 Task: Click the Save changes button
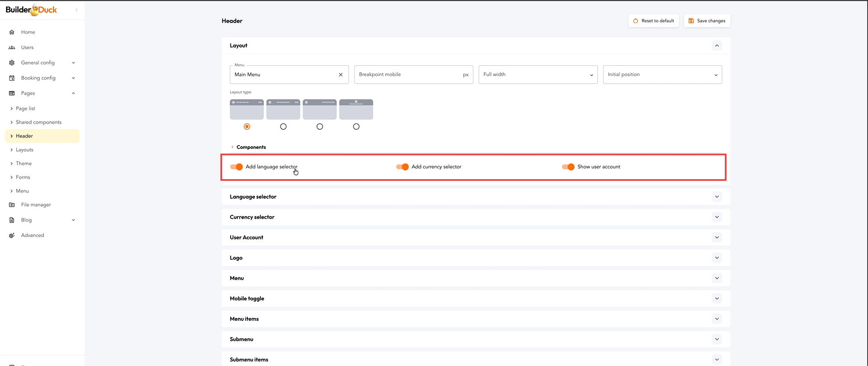707,21
